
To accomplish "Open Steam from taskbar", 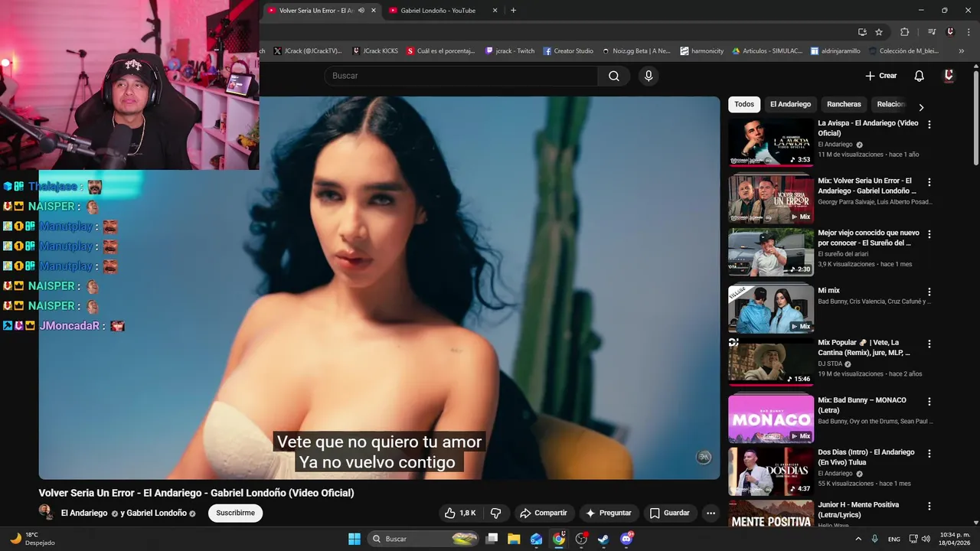I will pos(603,539).
